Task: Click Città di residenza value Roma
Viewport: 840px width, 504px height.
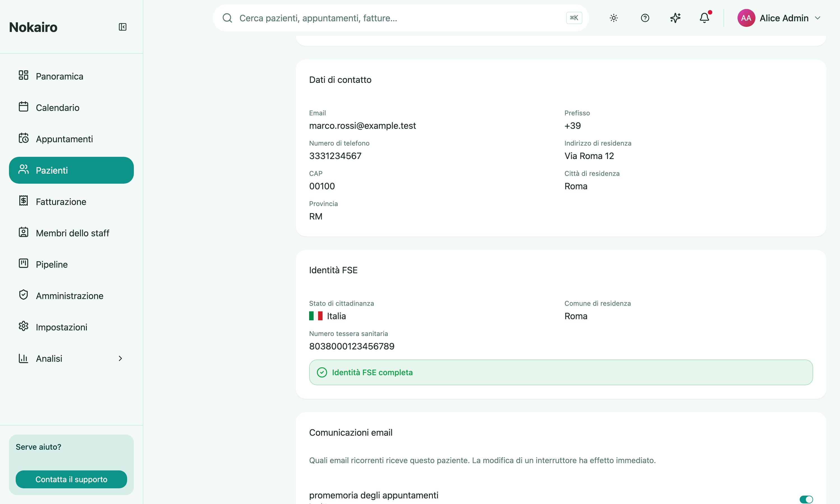Action: click(x=576, y=186)
